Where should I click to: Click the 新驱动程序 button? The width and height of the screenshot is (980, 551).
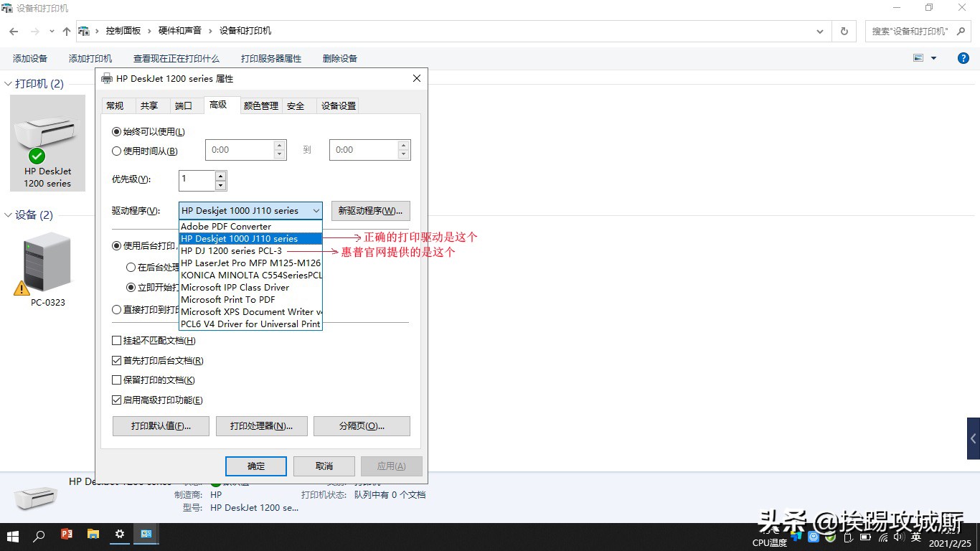click(369, 210)
